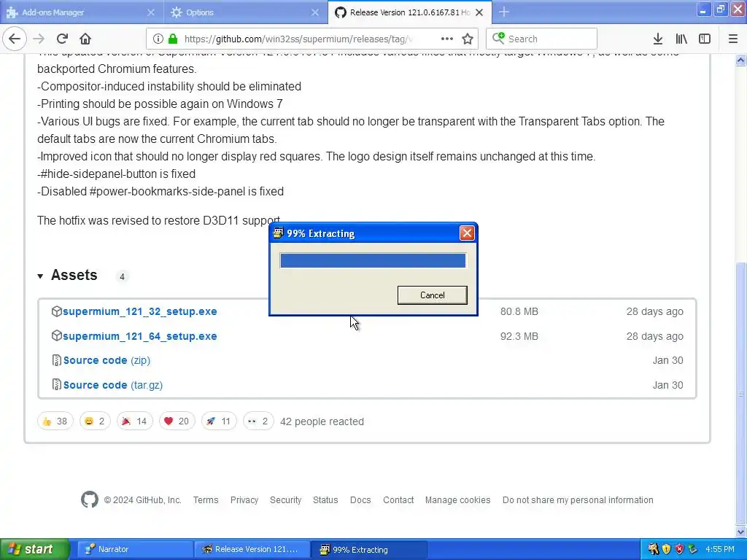Click package icon beside 64-bit setup
The width and height of the screenshot is (747, 560).
(x=57, y=335)
